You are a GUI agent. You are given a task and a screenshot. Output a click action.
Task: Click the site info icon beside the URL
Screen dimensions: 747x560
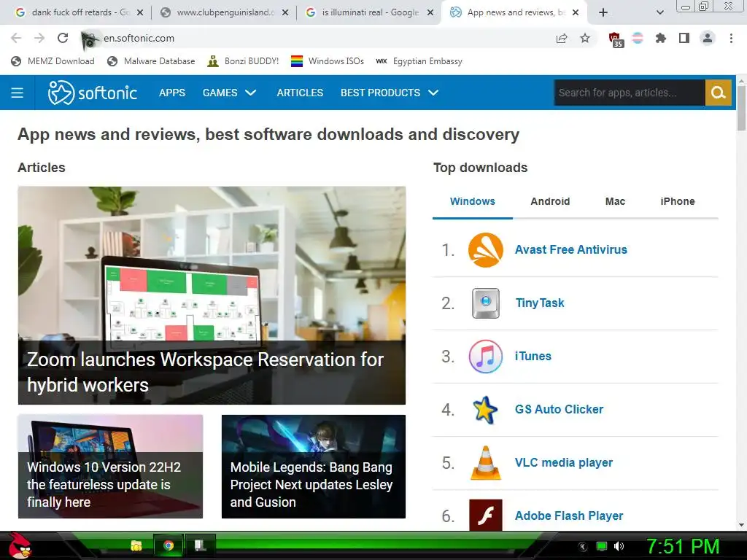[x=90, y=39]
